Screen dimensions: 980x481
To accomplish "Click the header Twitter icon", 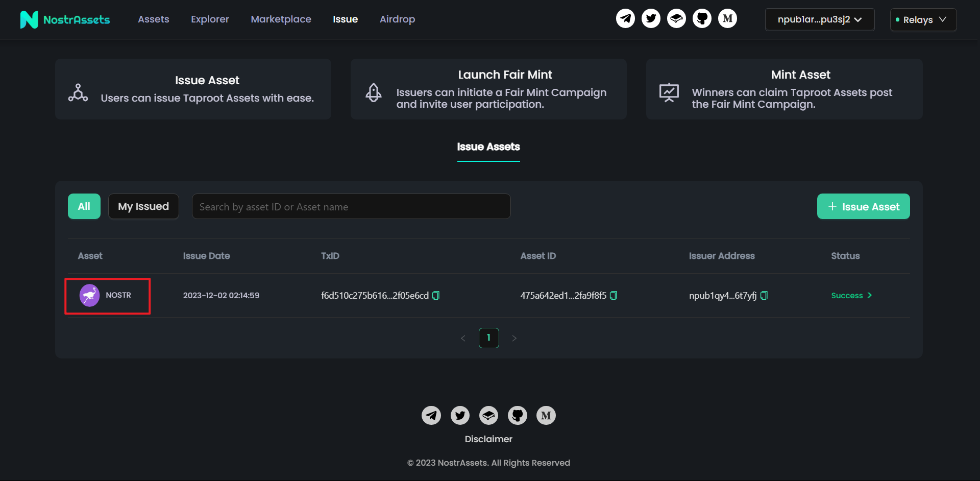I will (x=651, y=19).
